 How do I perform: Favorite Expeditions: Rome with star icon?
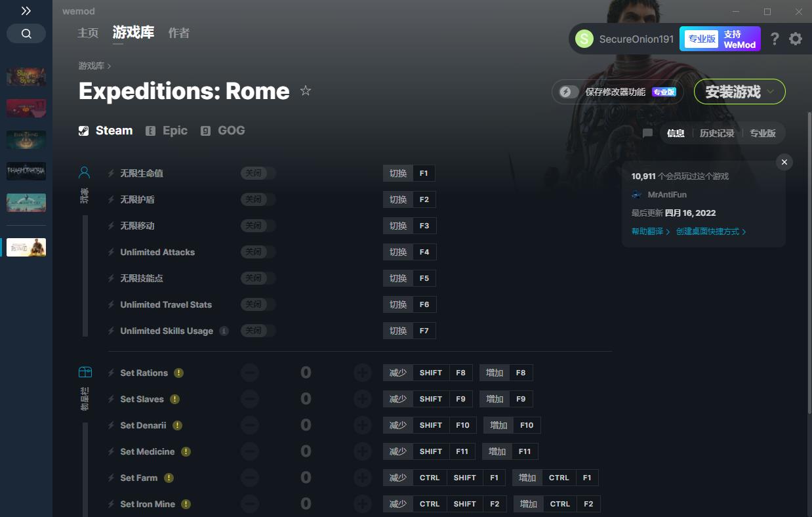point(306,91)
